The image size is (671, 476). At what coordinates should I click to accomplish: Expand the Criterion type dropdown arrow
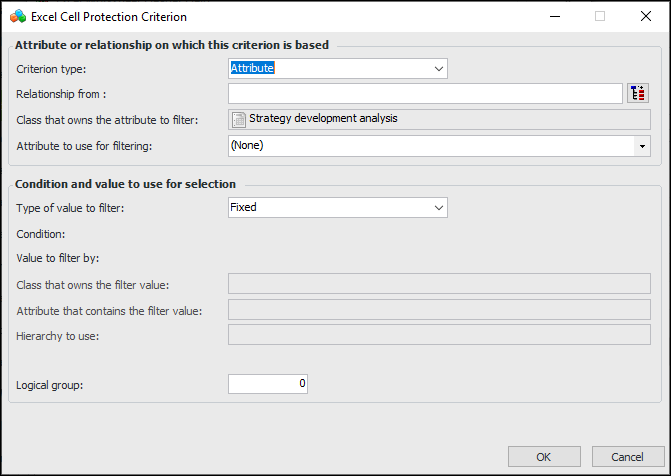438,68
